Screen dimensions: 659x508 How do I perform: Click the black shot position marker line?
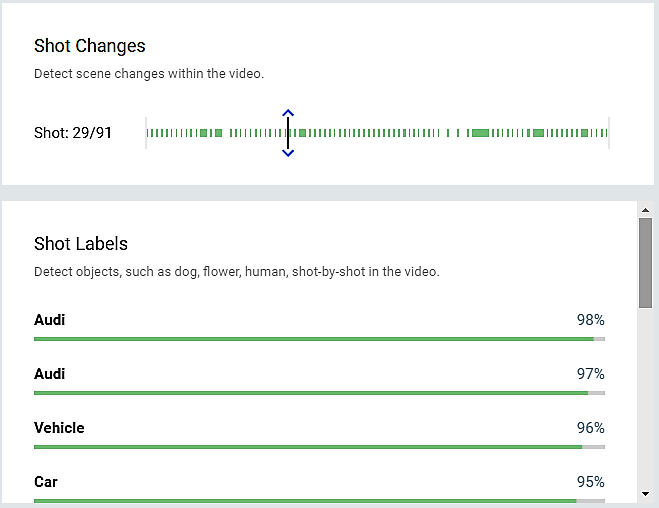288,133
